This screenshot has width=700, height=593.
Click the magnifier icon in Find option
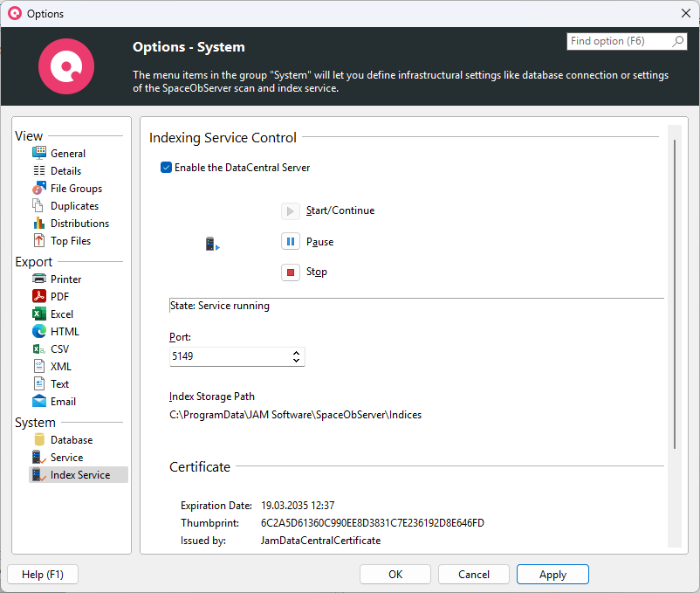677,42
